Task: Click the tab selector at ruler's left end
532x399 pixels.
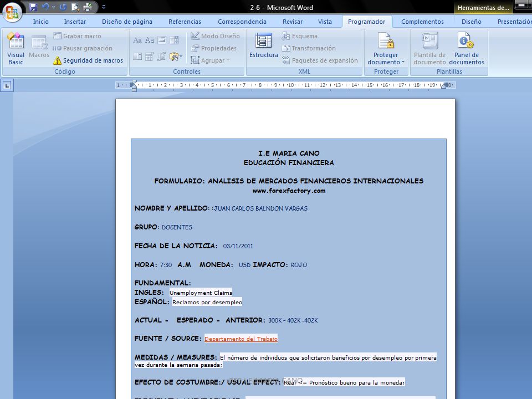Action: 7,85
